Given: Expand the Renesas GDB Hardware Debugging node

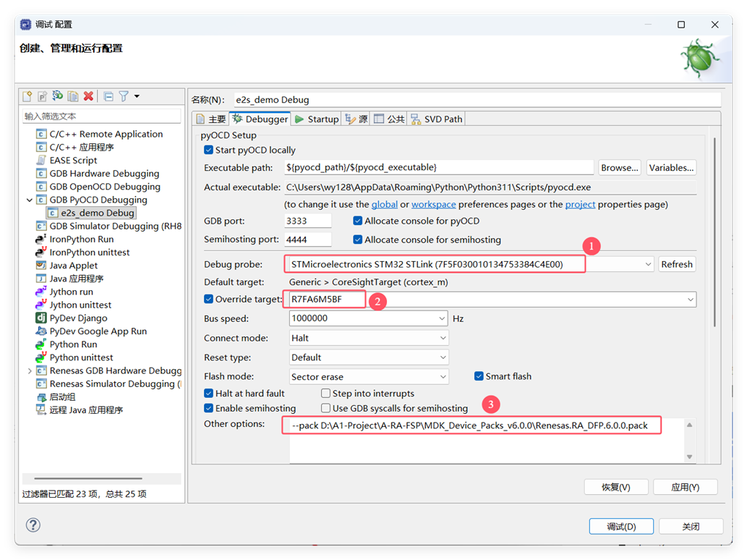Looking at the screenshot, I should pyautogui.click(x=29, y=371).
